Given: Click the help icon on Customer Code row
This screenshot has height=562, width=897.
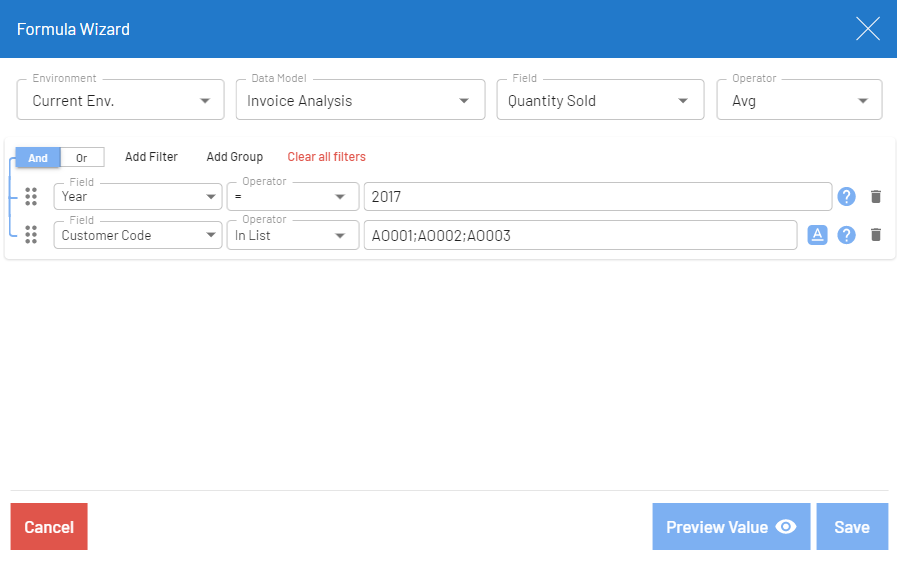Looking at the screenshot, I should (846, 235).
